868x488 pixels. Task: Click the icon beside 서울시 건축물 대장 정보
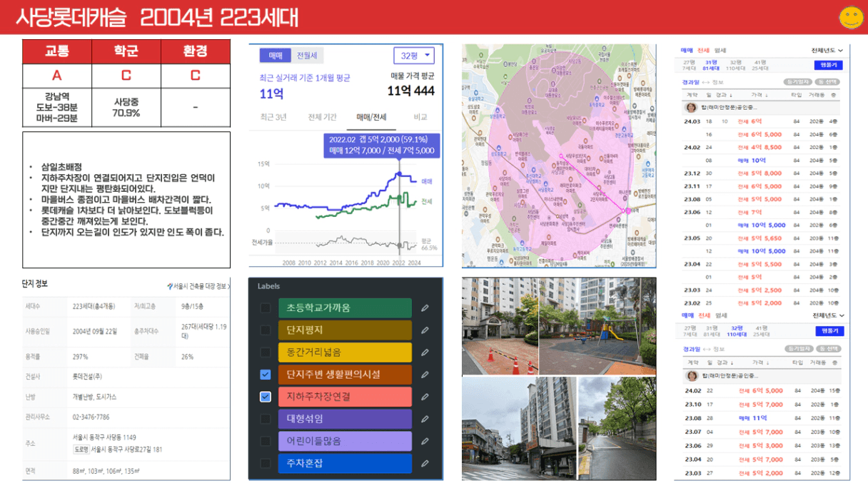[x=170, y=286]
